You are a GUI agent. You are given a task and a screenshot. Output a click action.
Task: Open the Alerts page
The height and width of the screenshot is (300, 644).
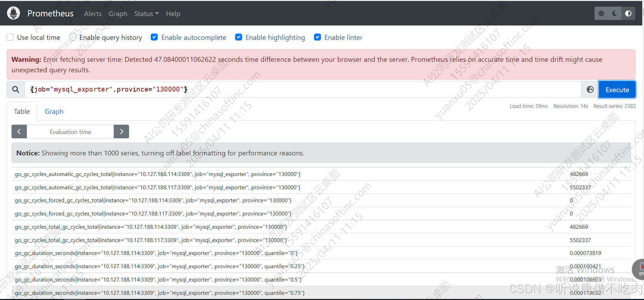pyautogui.click(x=93, y=14)
